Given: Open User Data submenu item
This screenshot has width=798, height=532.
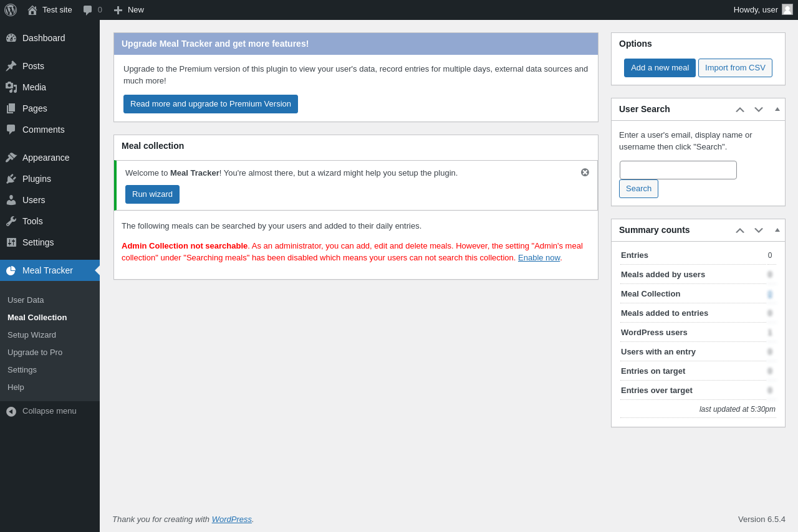Looking at the screenshot, I should 50,300.
